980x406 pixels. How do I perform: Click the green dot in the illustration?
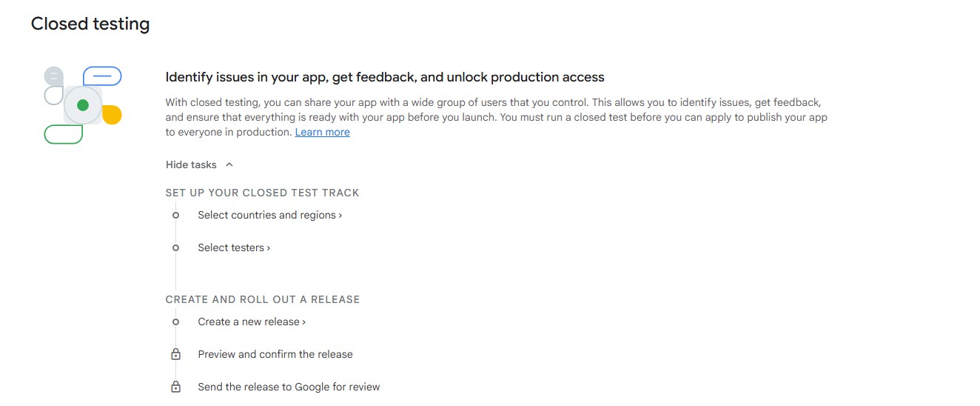point(83,105)
